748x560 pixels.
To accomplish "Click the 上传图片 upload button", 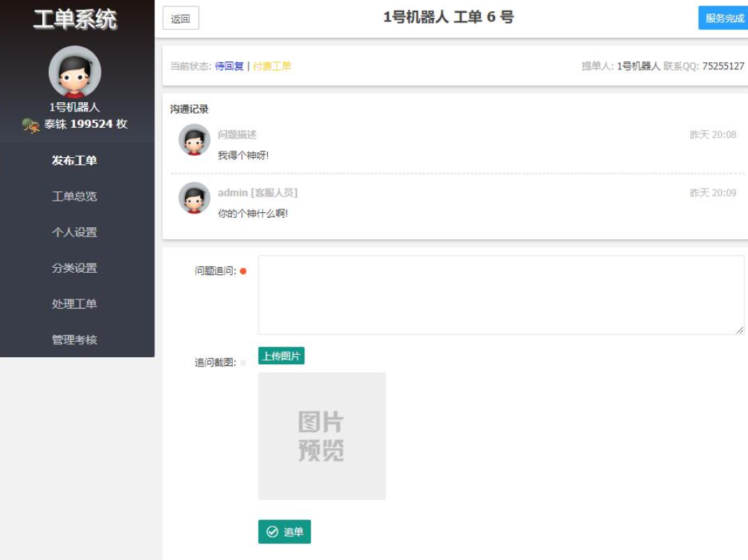I will [x=281, y=356].
